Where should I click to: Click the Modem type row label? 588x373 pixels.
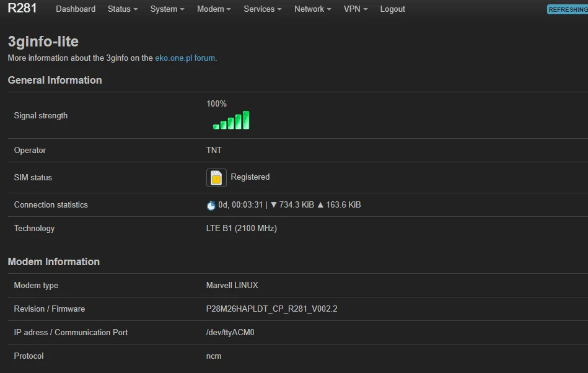(36, 285)
